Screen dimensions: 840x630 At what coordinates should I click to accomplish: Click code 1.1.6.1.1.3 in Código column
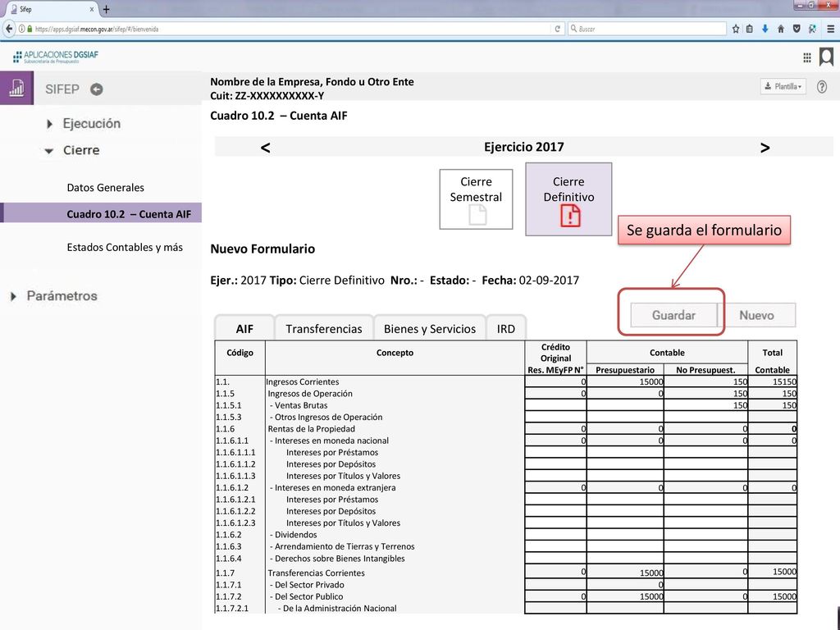tap(235, 477)
